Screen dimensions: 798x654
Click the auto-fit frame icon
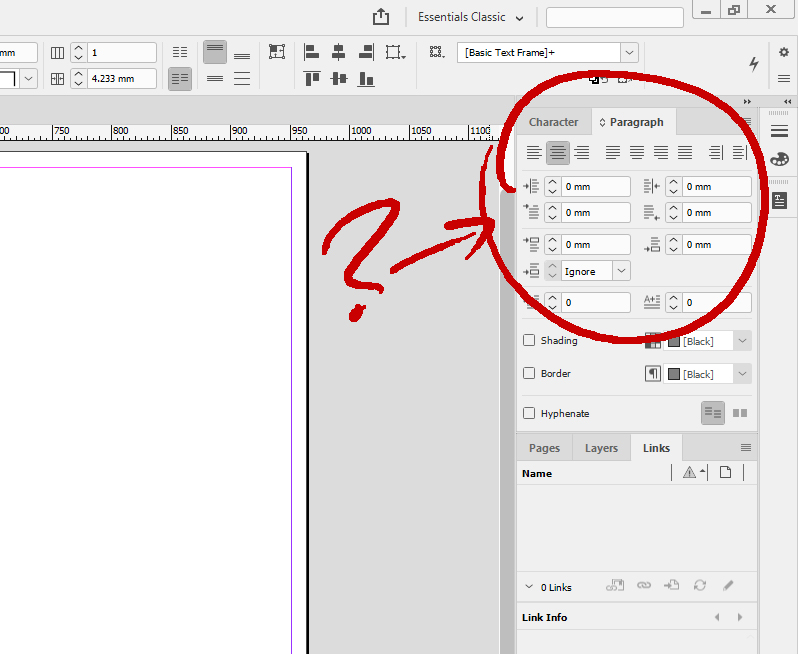[x=277, y=51]
